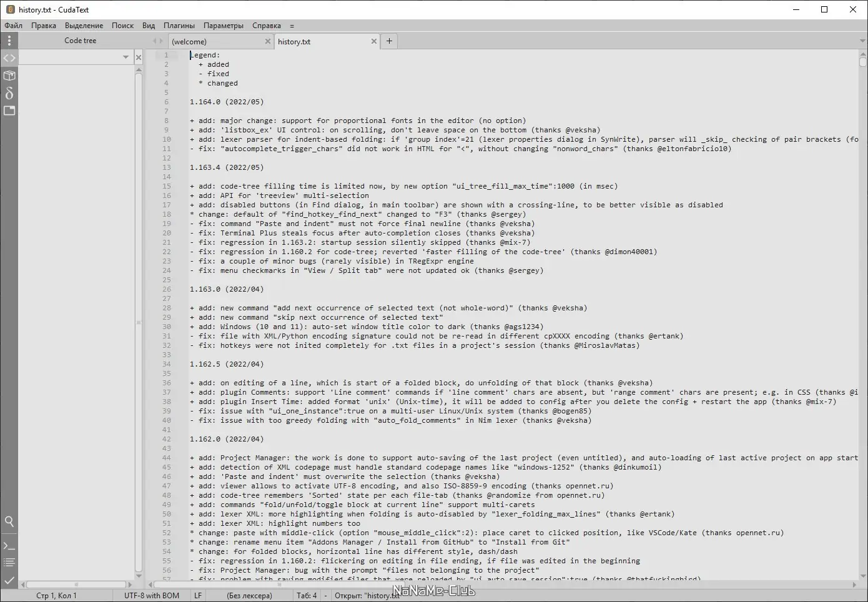Click the editor scroll up arrow
This screenshot has width=868, height=602.
coord(863,53)
